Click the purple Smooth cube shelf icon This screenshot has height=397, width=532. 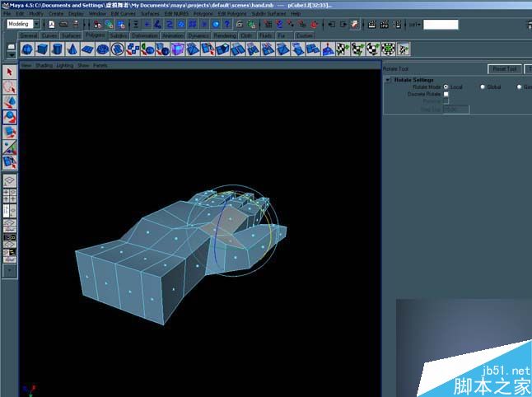point(177,49)
